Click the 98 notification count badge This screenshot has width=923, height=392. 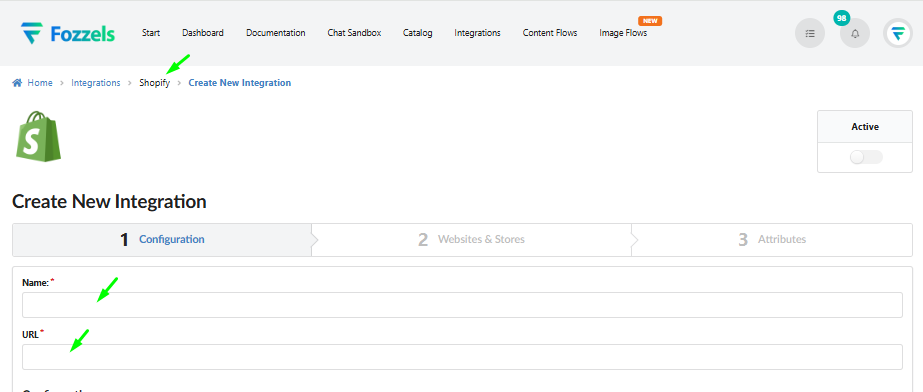842,18
